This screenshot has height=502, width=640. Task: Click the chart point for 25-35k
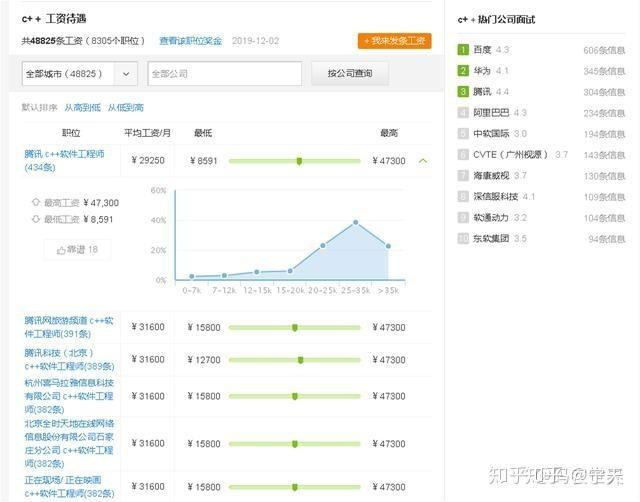tap(356, 222)
